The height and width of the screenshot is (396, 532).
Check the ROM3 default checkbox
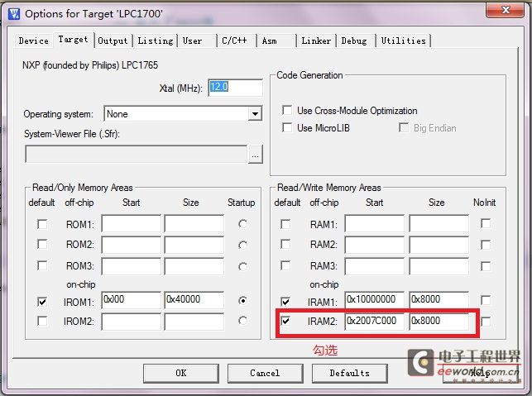(42, 265)
